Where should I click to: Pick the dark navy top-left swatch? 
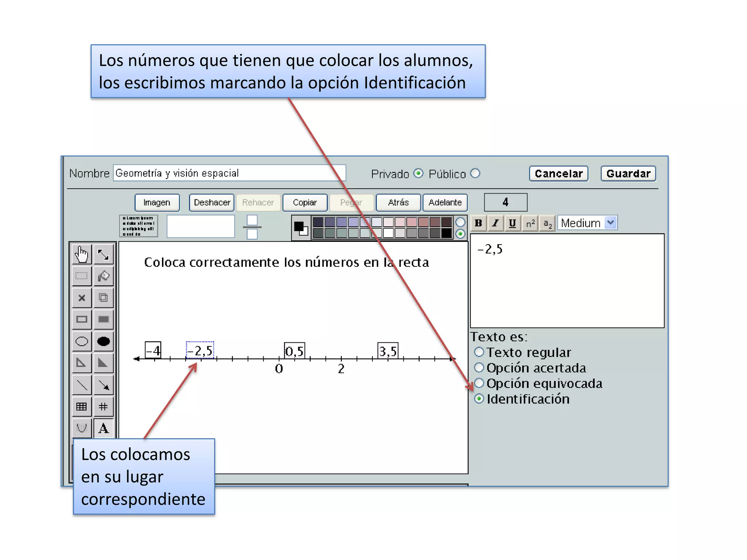click(x=318, y=222)
